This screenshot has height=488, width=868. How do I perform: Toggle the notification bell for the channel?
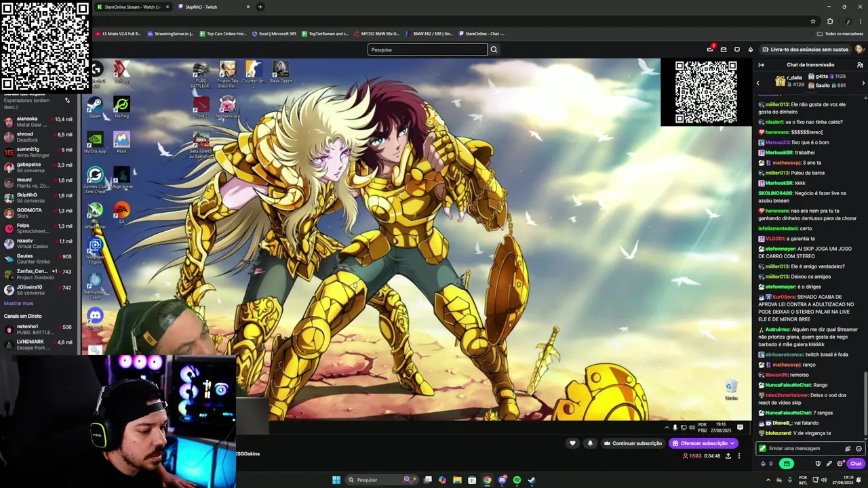pyautogui.click(x=590, y=443)
